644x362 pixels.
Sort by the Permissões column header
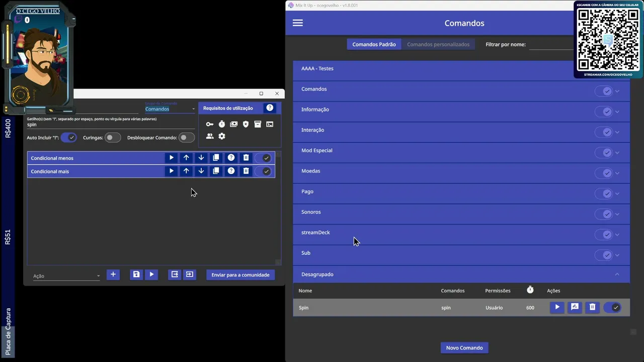498,291
